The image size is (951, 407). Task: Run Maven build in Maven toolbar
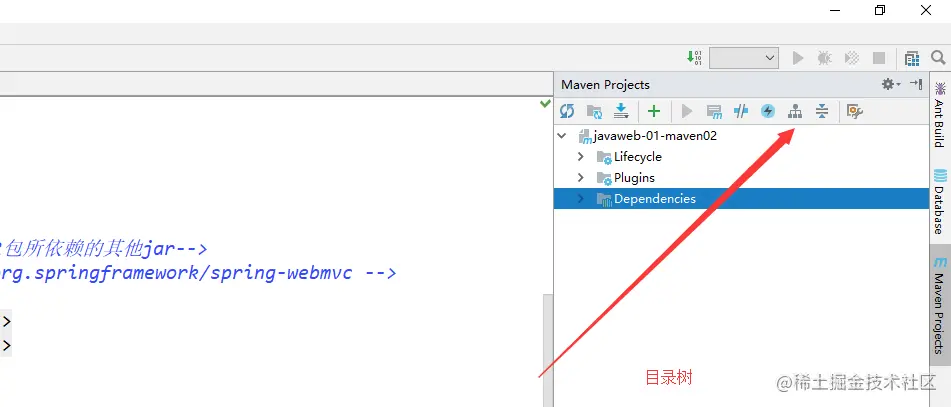pos(687,111)
